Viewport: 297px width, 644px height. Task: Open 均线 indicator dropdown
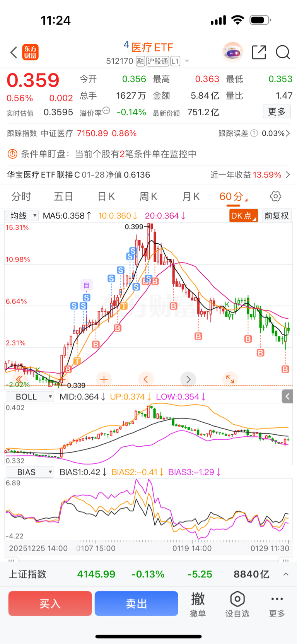click(21, 215)
